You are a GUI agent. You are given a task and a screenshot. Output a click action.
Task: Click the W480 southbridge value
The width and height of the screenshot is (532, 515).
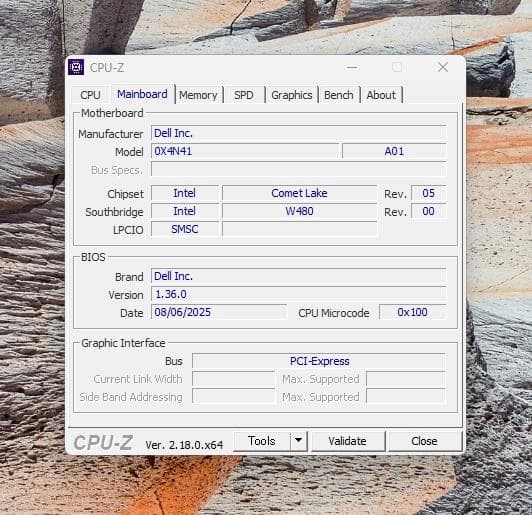click(x=300, y=211)
